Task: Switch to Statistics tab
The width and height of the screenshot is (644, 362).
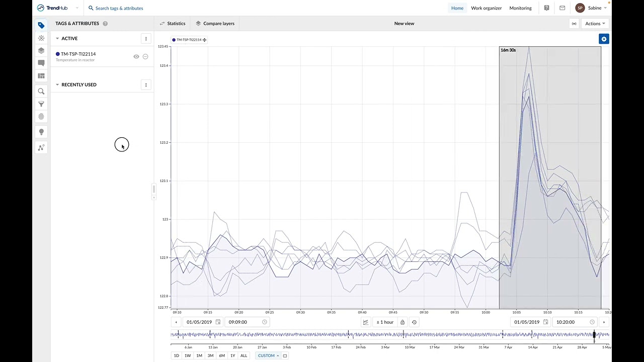Action: (173, 24)
